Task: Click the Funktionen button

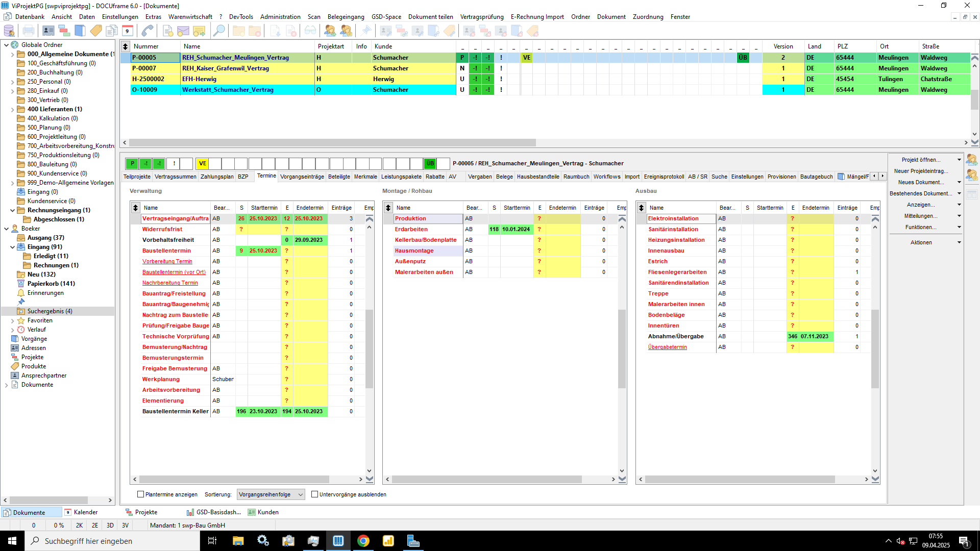Action: click(921, 227)
